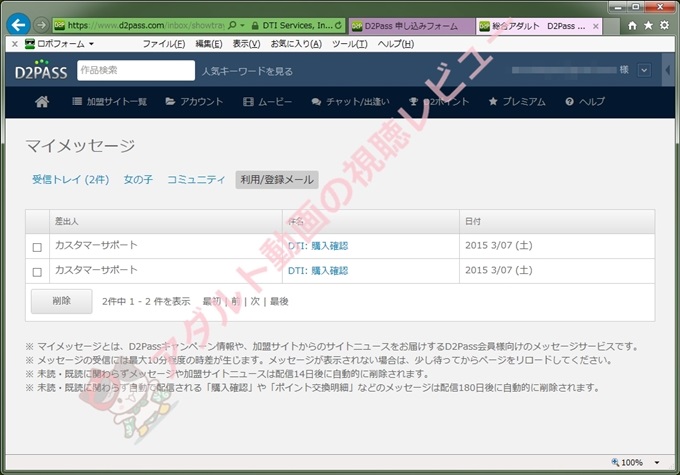Open the アカウント navigation item
Viewport: 680px width, 475px height.
tap(194, 102)
